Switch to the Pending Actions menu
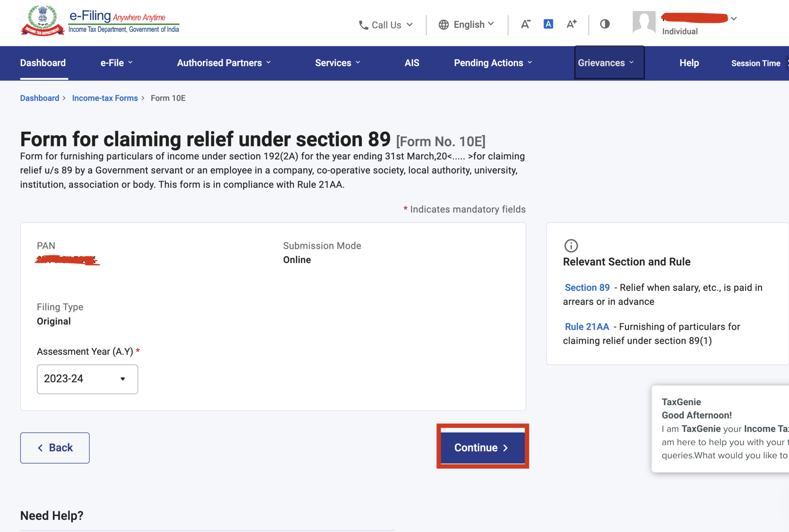The width and height of the screenshot is (789, 532). [x=492, y=63]
